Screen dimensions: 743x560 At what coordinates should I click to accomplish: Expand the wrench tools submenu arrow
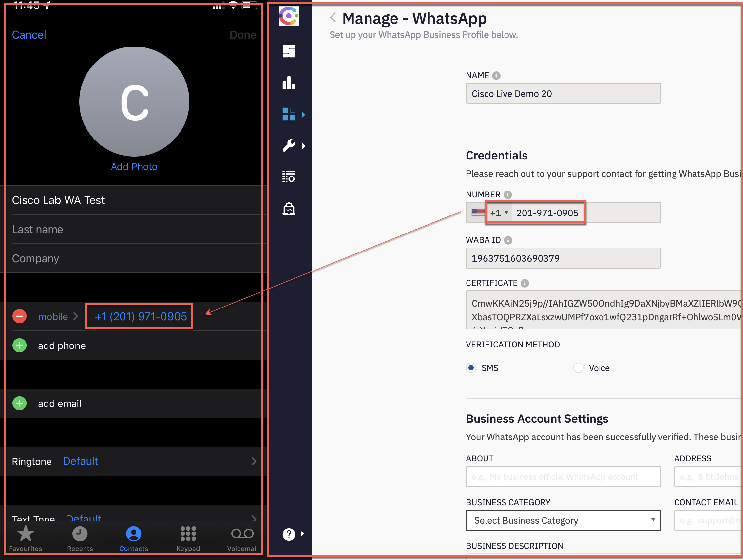[x=304, y=146]
